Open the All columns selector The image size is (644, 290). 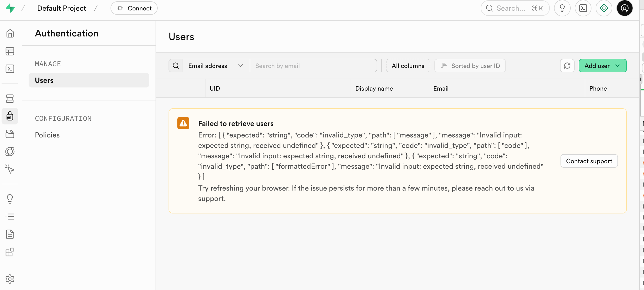(408, 66)
